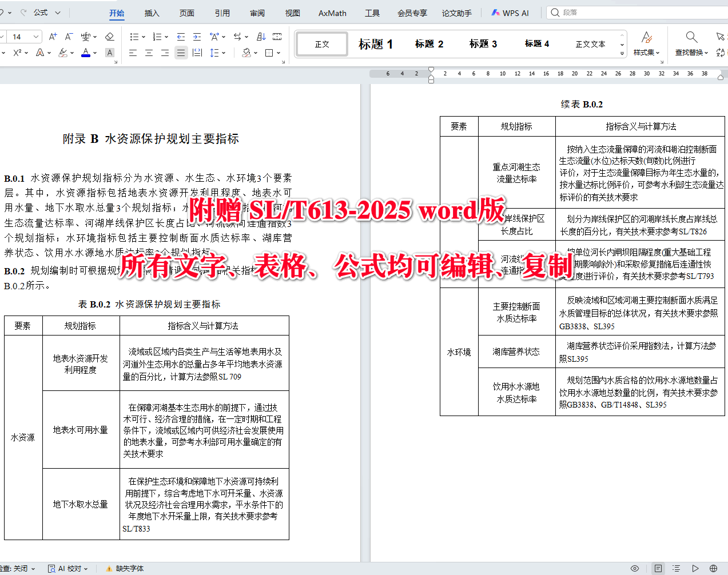Apply a numbered list
The image size is (728, 575).
(158, 37)
